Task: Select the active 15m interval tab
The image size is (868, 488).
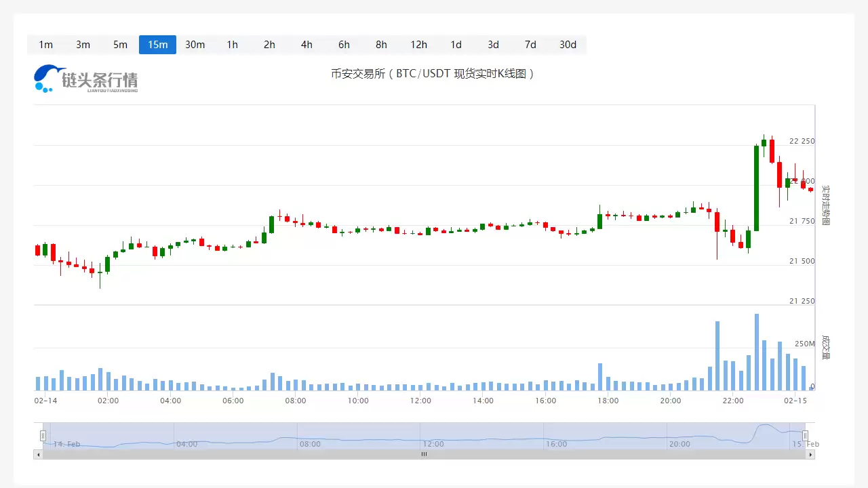Action: (x=157, y=45)
